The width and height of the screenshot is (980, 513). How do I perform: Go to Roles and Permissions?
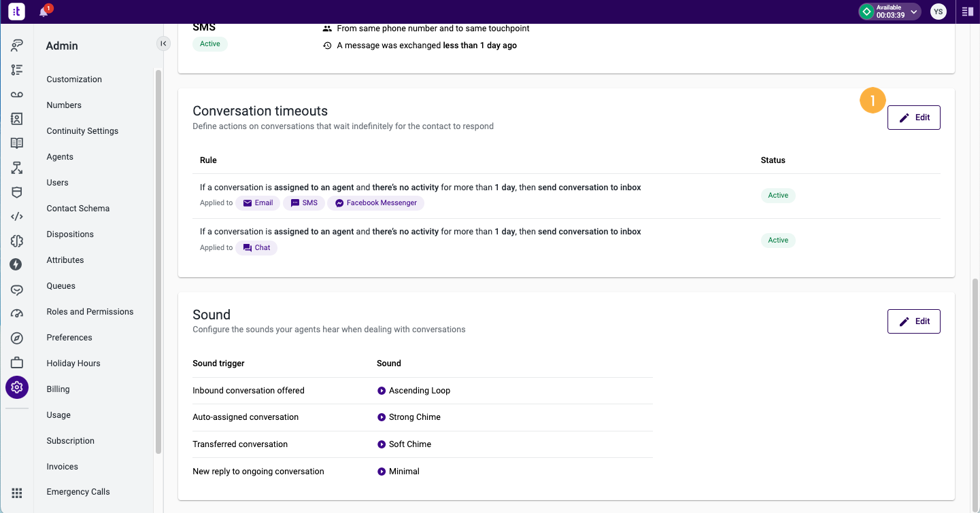point(90,312)
